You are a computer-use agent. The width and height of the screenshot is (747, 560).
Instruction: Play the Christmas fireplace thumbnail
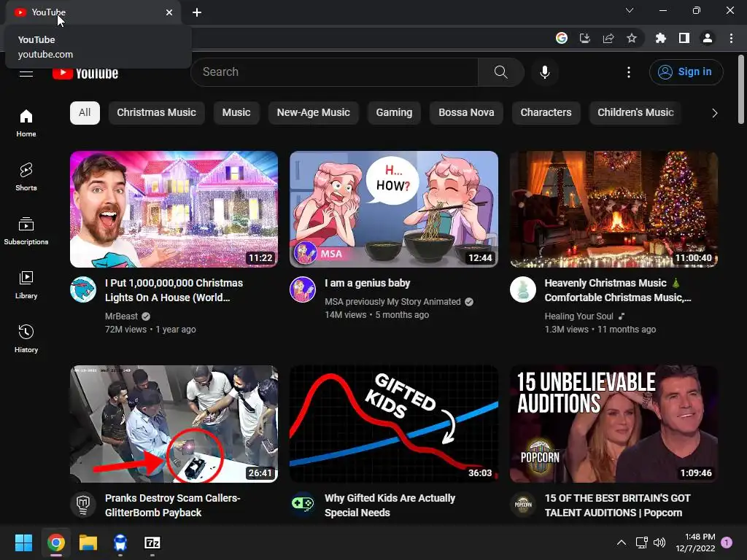pyautogui.click(x=614, y=209)
